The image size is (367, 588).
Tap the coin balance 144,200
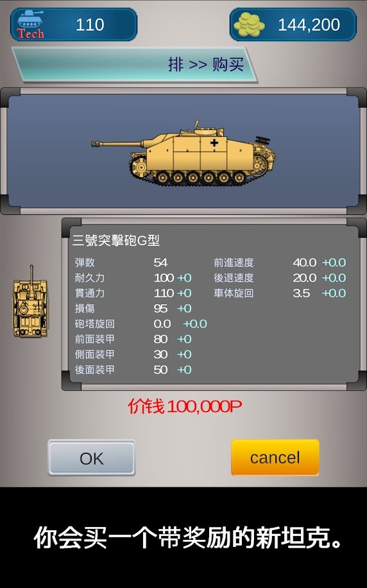(x=309, y=25)
